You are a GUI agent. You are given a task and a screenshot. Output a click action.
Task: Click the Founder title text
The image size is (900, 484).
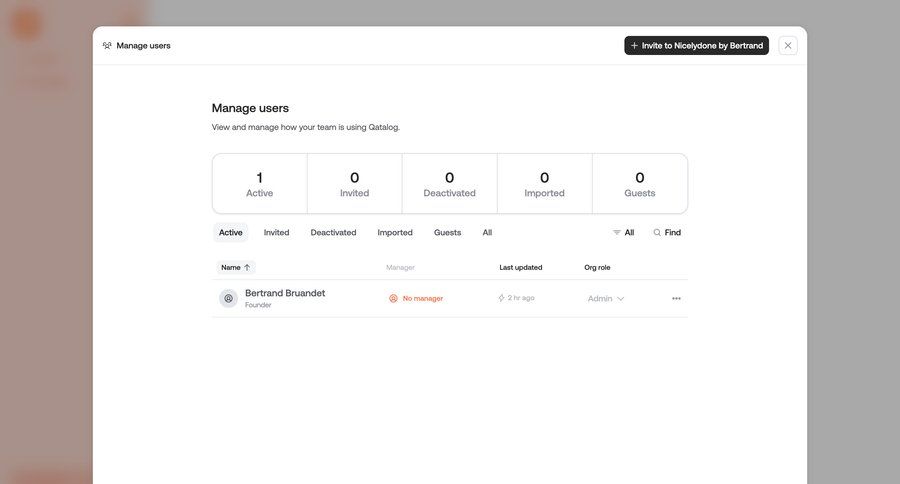click(258, 305)
